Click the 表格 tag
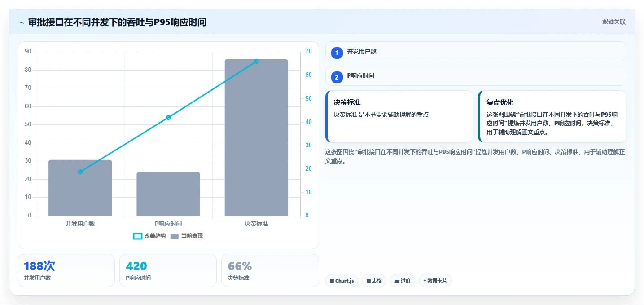 pos(374,281)
